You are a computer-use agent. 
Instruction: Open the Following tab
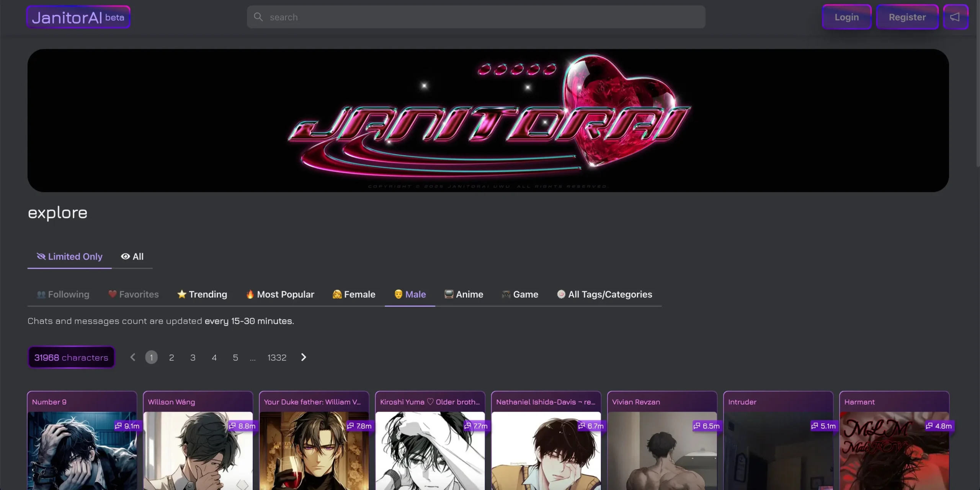pyautogui.click(x=63, y=295)
